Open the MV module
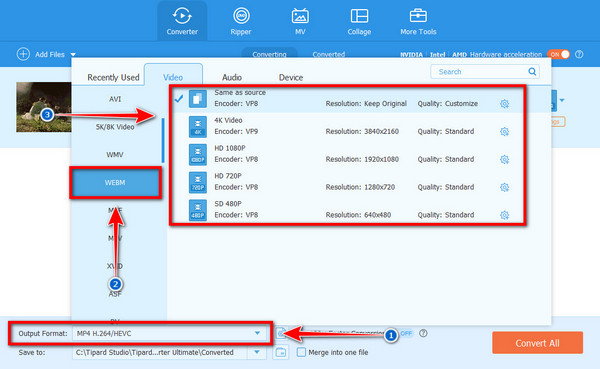600x369 pixels. 300,21
